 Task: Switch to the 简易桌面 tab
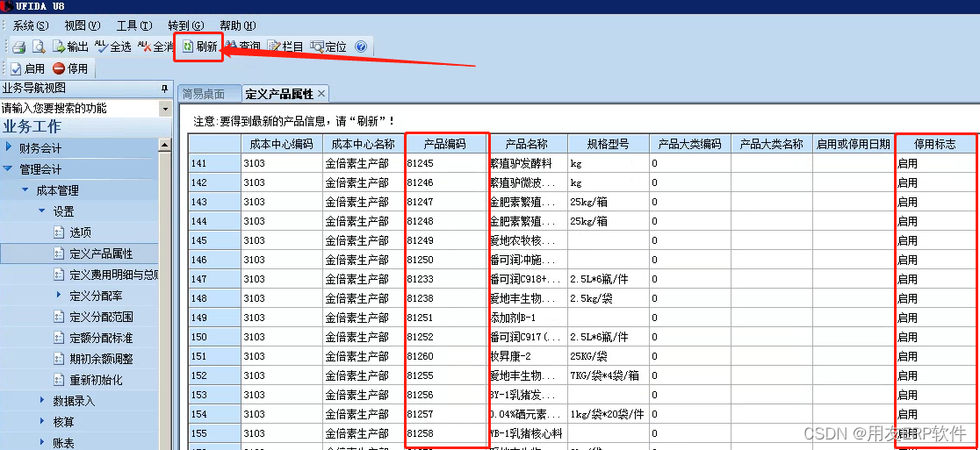tap(204, 94)
